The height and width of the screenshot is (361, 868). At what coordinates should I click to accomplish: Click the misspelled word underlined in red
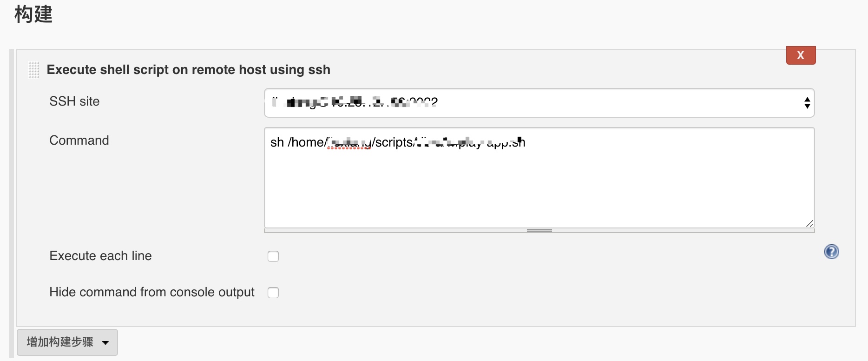pyautogui.click(x=349, y=143)
